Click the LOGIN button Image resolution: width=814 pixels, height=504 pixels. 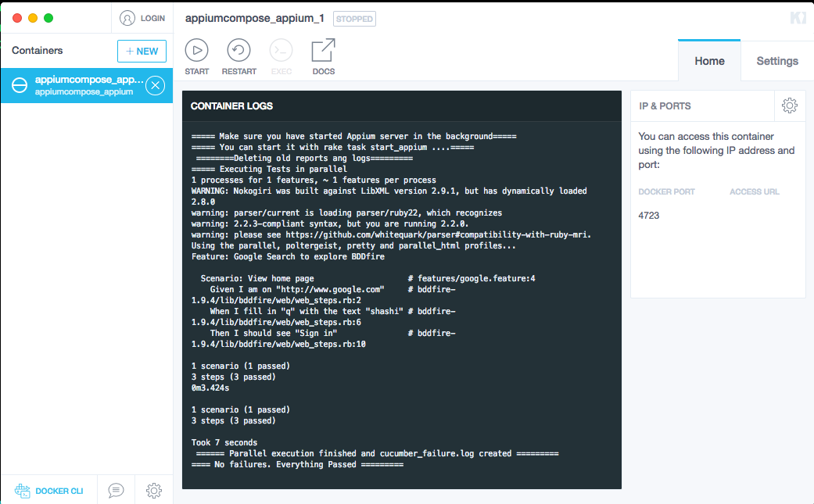pos(142,18)
